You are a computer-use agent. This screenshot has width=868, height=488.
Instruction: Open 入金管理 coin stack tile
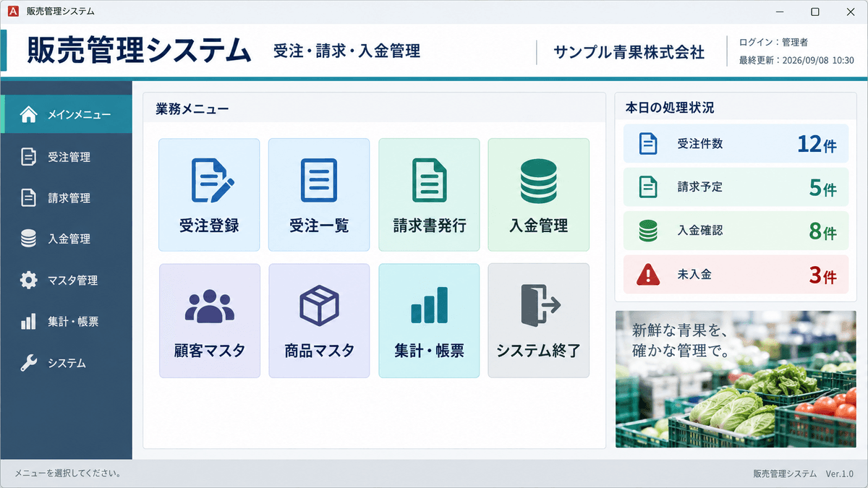pos(539,195)
